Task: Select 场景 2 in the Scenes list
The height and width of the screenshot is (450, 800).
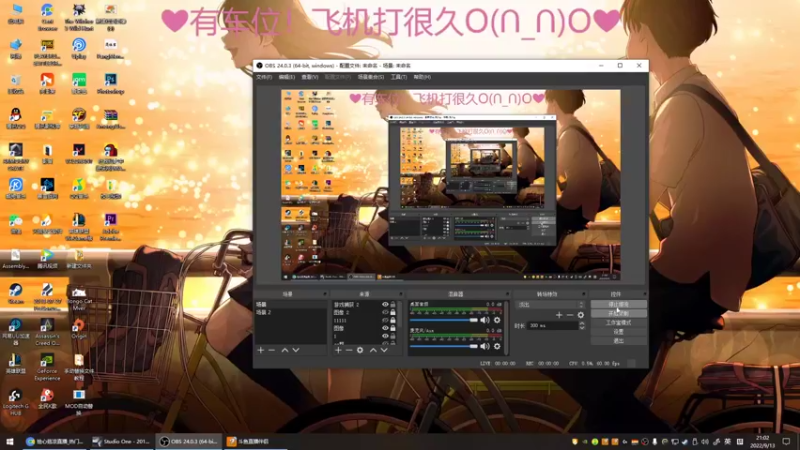Action: pos(291,312)
